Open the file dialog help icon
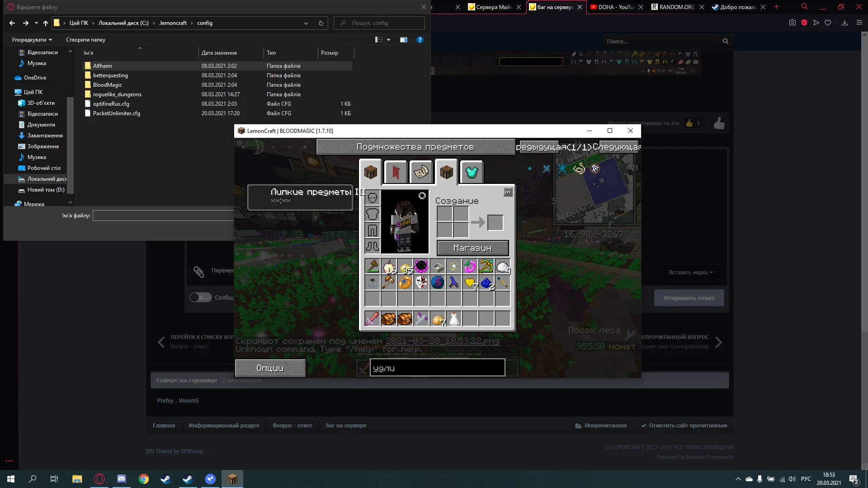 click(420, 40)
